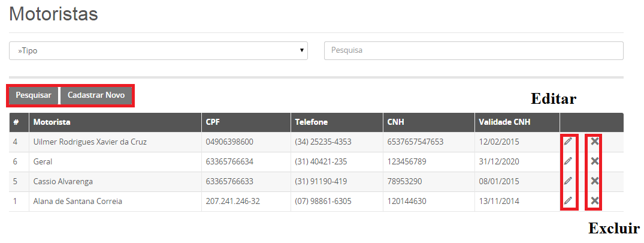Delete Cassio Alvarenga using X icon

[x=595, y=181]
